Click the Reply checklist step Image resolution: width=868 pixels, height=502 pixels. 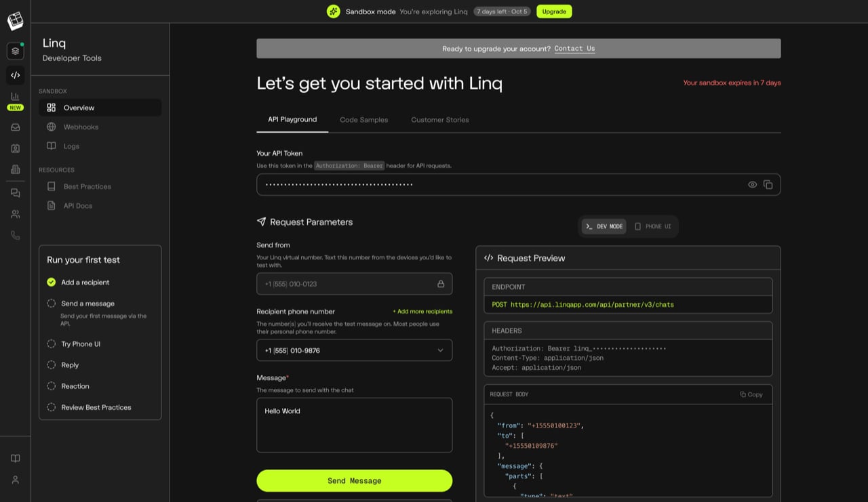tap(63, 365)
